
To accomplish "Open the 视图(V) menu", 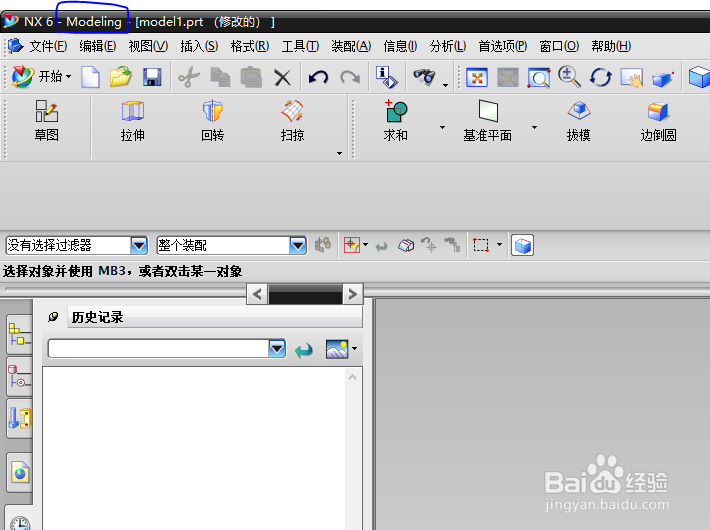I will coord(148,46).
